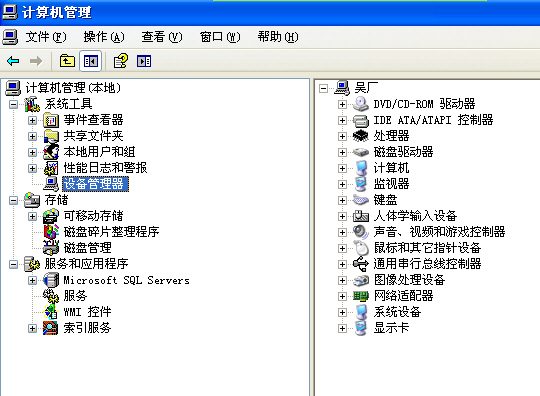Screen dimensions: 540x396
Task: Click the WMI 控件 icon
Action: tap(51, 312)
